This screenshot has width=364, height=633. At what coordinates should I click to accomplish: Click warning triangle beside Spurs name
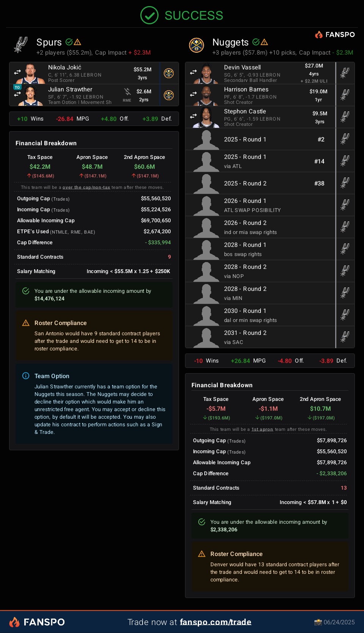77,42
